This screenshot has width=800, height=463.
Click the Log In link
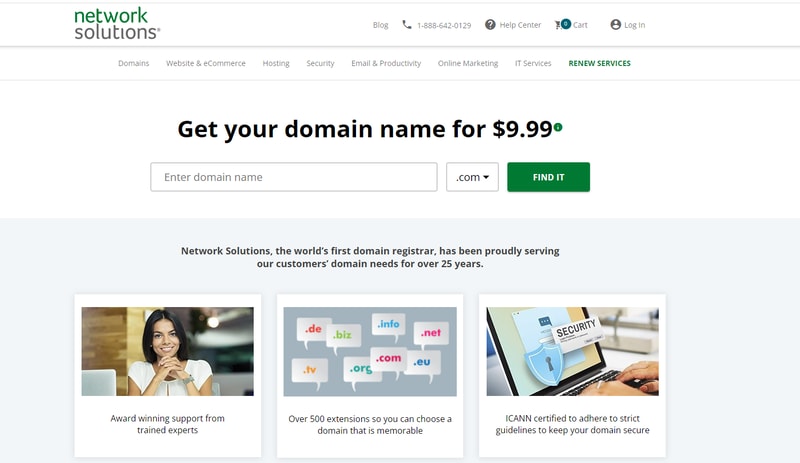coord(635,25)
